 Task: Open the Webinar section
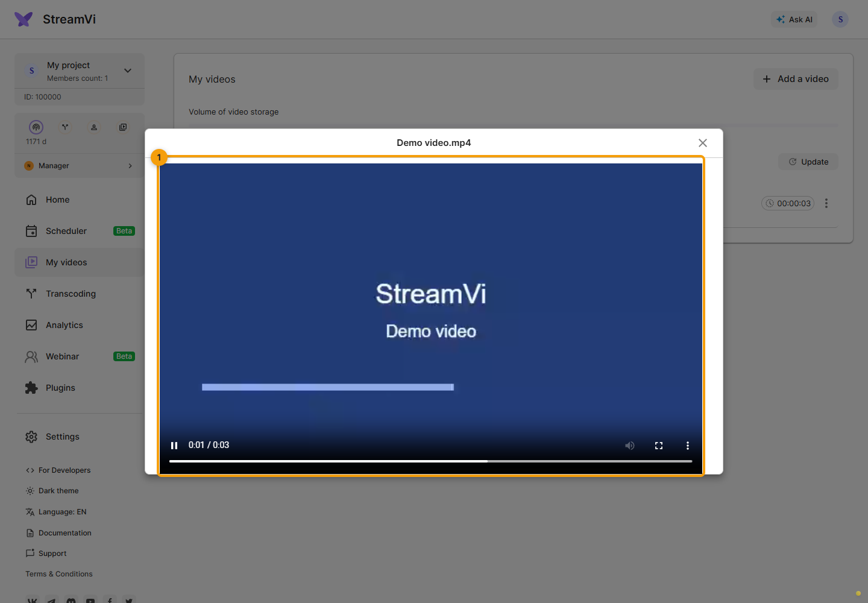click(x=80, y=356)
